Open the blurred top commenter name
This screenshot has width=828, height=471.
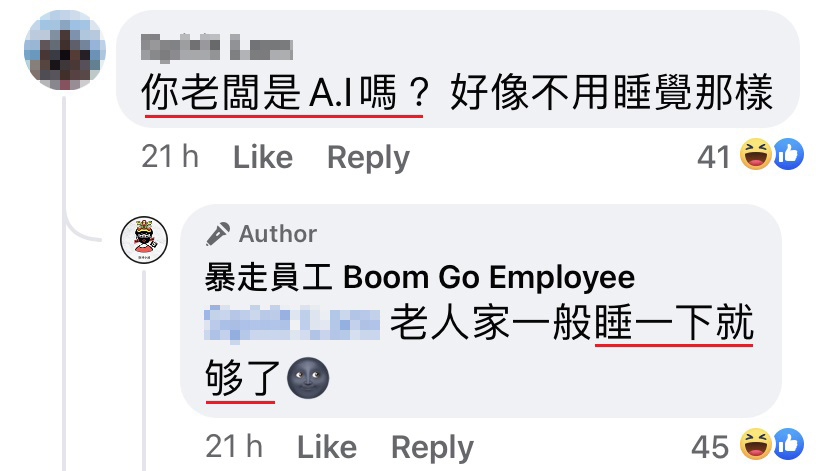[x=217, y=48]
